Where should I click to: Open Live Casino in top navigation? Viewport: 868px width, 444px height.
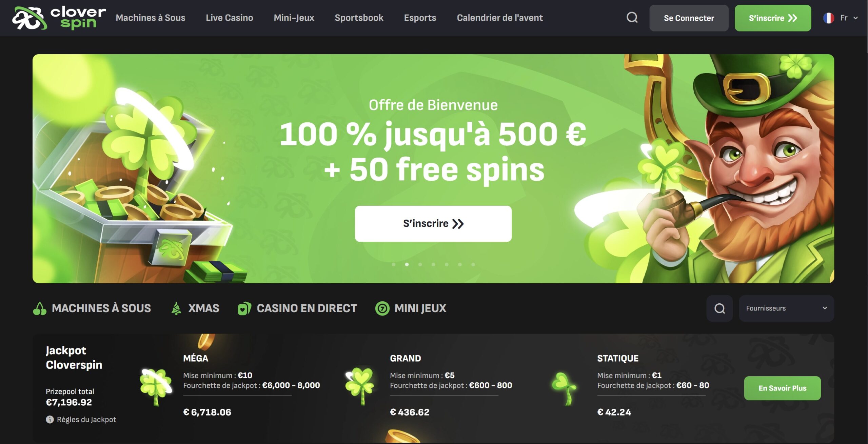230,18
